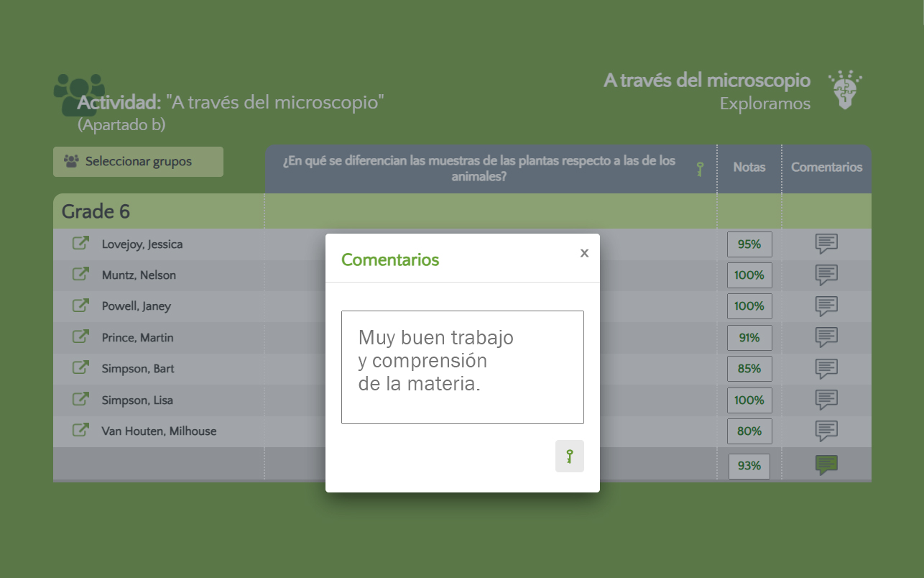Open Milhouse Van Houten's work link icon
The width and height of the screenshot is (924, 578).
[x=80, y=431]
